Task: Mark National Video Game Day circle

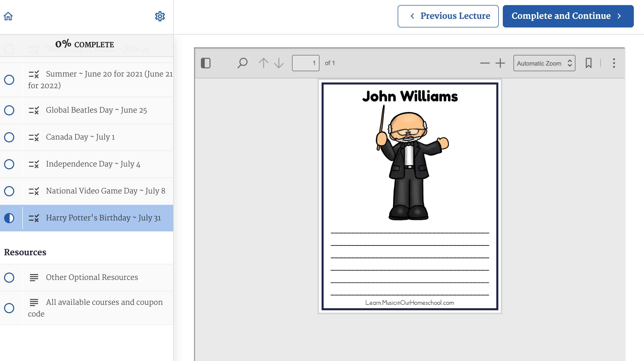Action: pyautogui.click(x=9, y=191)
